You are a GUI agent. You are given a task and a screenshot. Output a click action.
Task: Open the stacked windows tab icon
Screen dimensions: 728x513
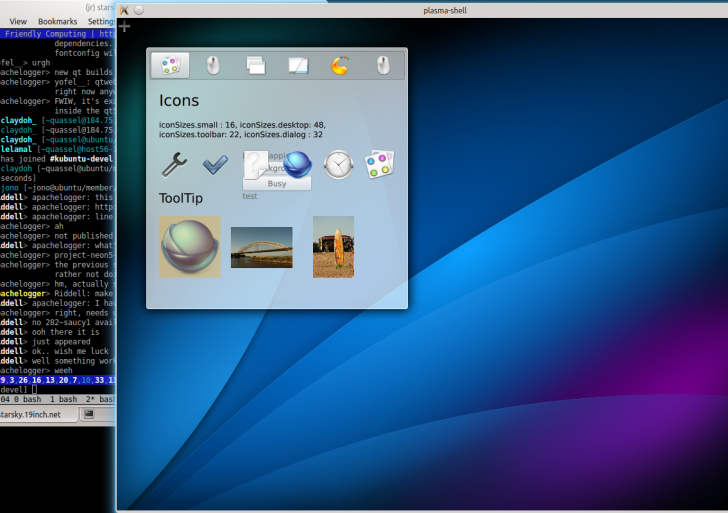click(x=256, y=66)
